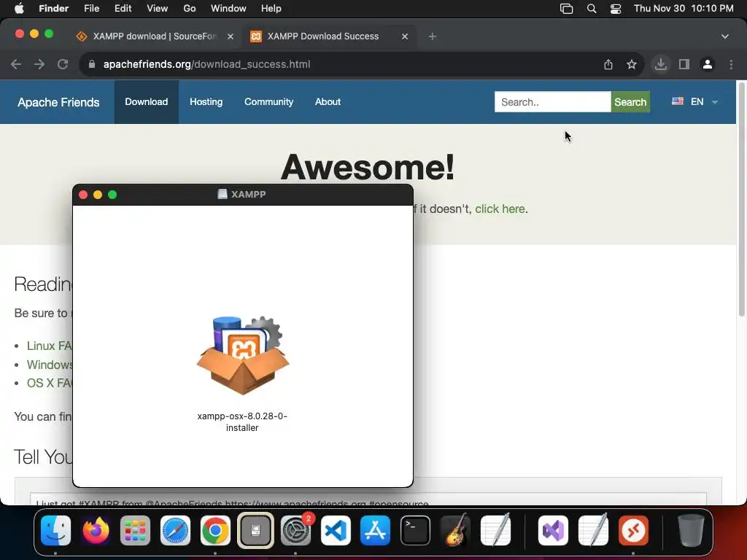The height and width of the screenshot is (560, 747).
Task: Close the XAMPP download SourceForge tab
Action: (x=231, y=36)
